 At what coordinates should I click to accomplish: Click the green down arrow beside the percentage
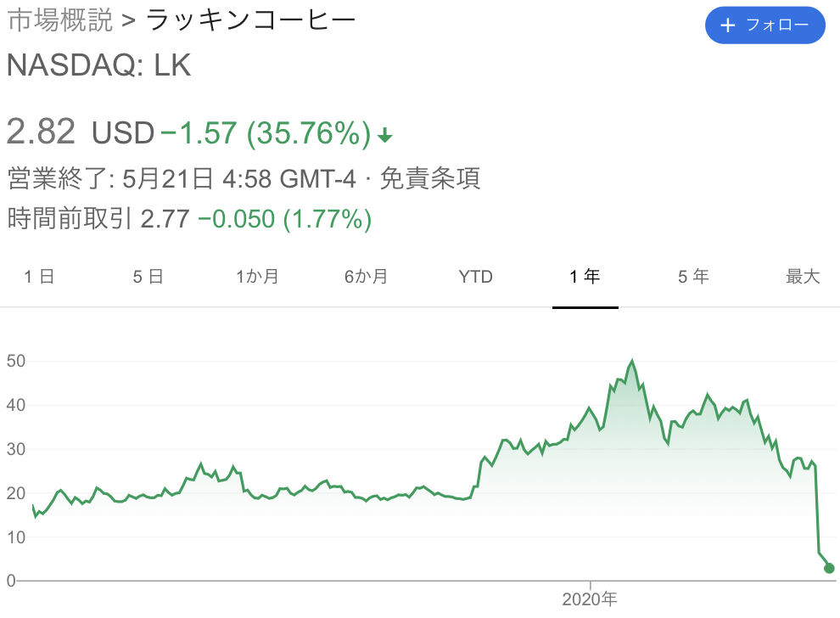tap(384, 135)
